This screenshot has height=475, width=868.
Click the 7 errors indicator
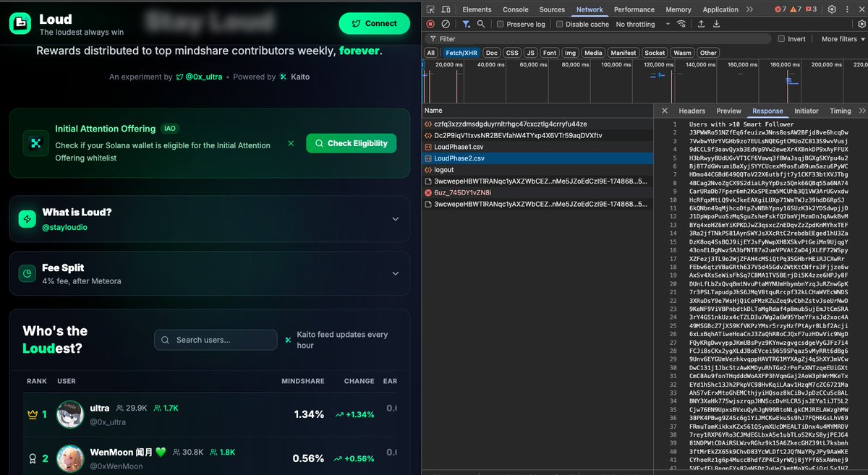point(780,9)
